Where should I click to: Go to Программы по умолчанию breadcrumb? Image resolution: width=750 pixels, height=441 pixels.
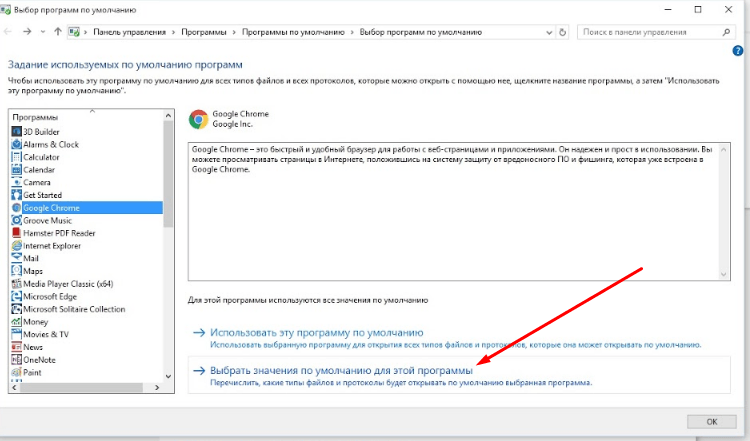293,32
